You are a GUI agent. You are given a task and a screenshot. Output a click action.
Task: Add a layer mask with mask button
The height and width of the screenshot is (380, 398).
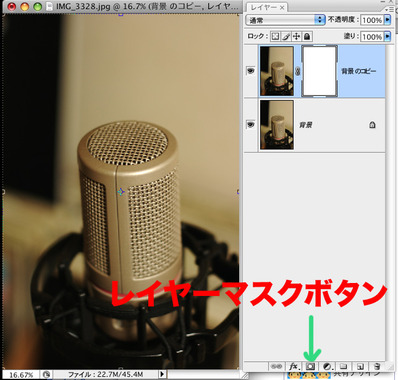[310, 366]
